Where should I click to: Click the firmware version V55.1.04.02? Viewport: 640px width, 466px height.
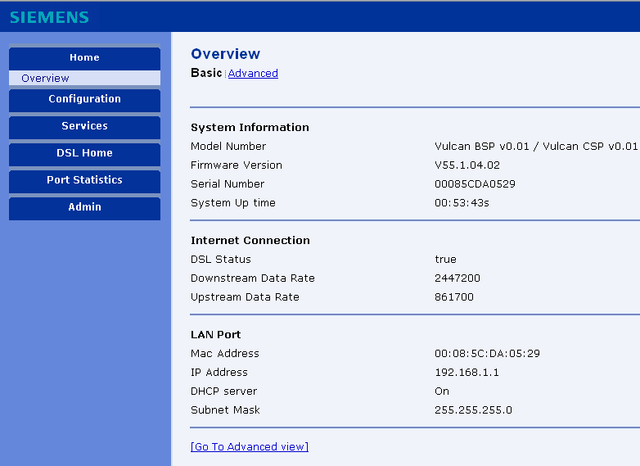(467, 165)
